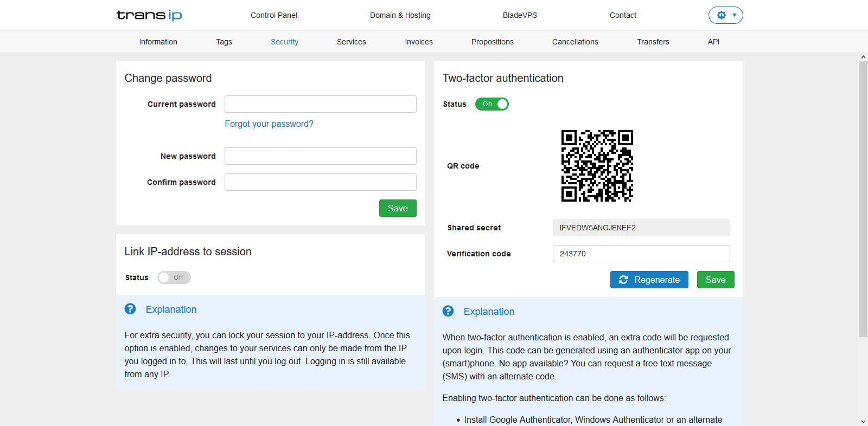Open Control Panel menu
Screen dimensions: 868x426
click(x=274, y=15)
